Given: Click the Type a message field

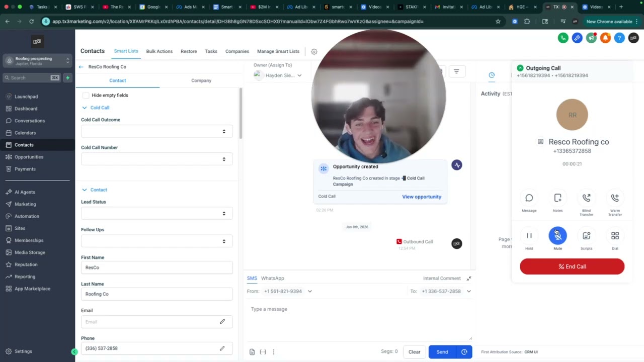Looking at the screenshot, I should pyautogui.click(x=358, y=321).
